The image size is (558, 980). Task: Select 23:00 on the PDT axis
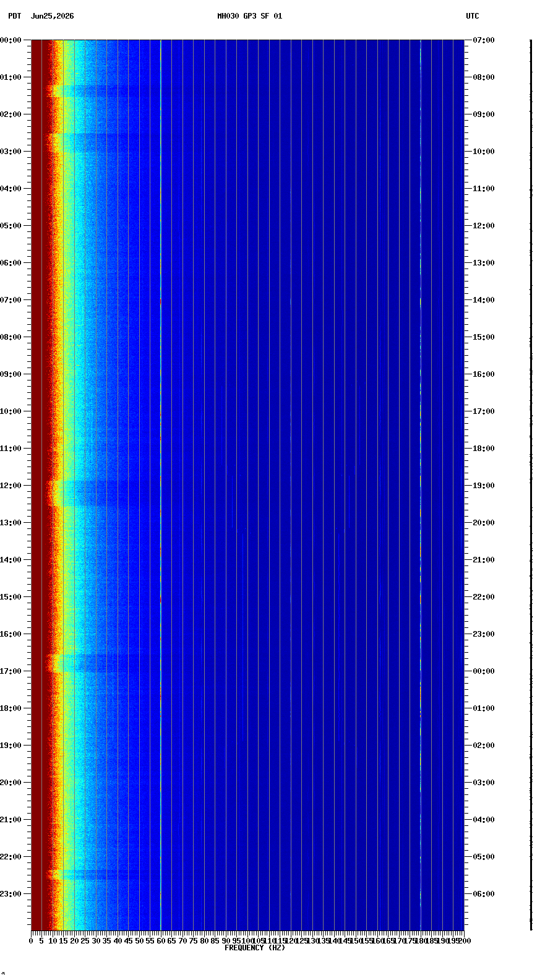click(x=11, y=894)
